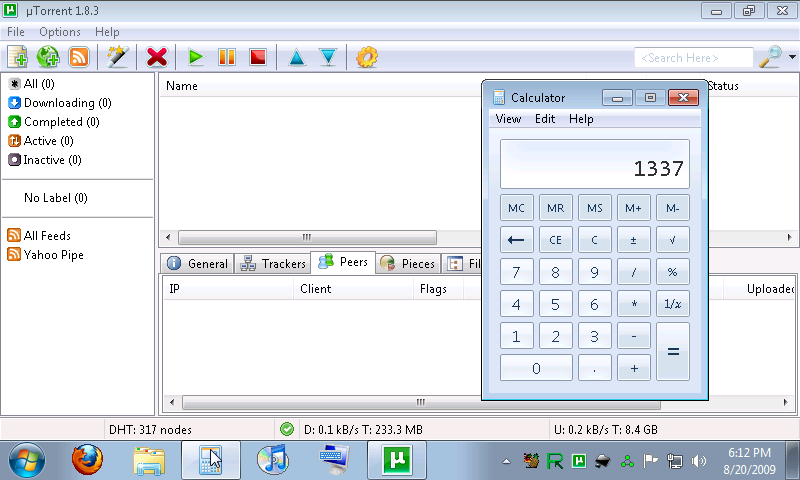The width and height of the screenshot is (800, 480).
Task: Switch to the Trackers tab
Action: click(273, 264)
